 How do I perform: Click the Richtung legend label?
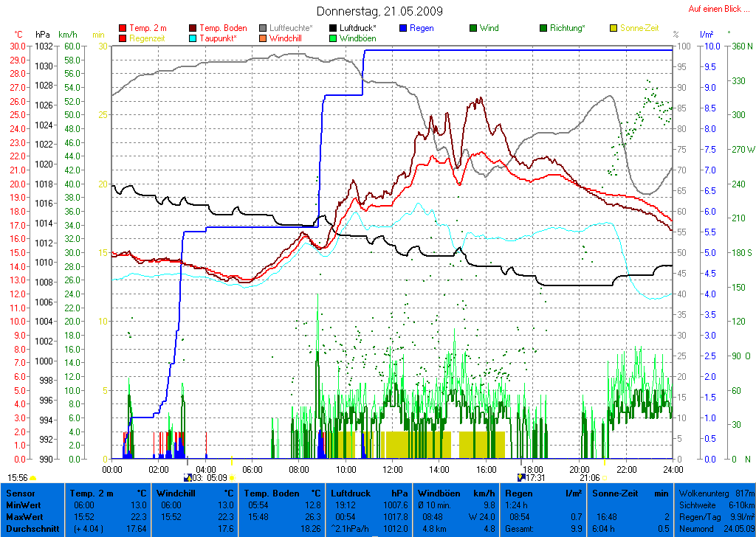click(x=568, y=28)
